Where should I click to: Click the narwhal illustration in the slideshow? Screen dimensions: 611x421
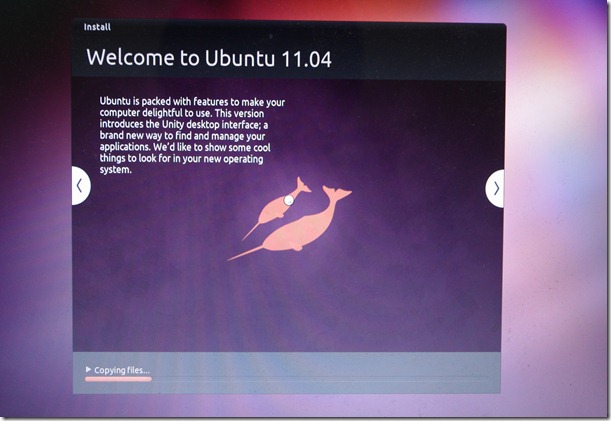coord(290,219)
